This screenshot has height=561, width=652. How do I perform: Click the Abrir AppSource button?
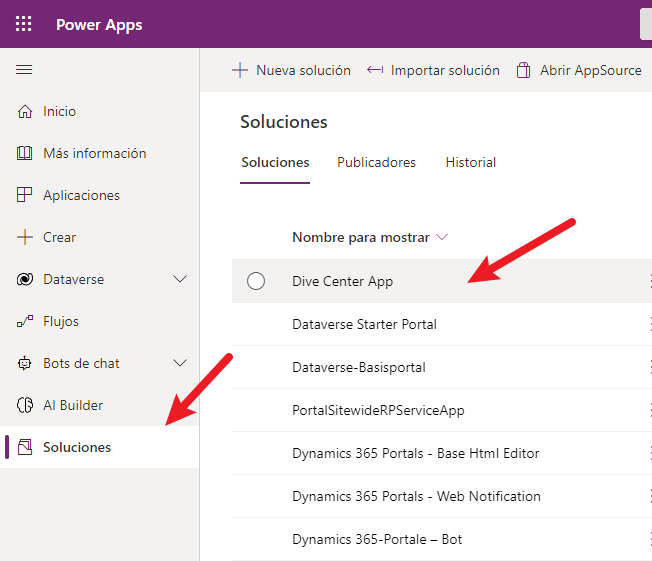pos(579,70)
